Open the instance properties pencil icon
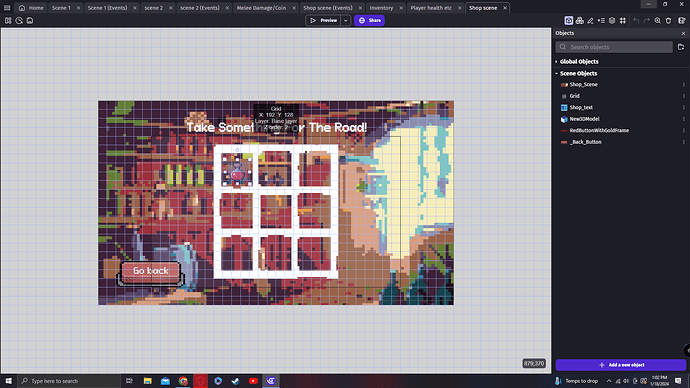 click(591, 20)
